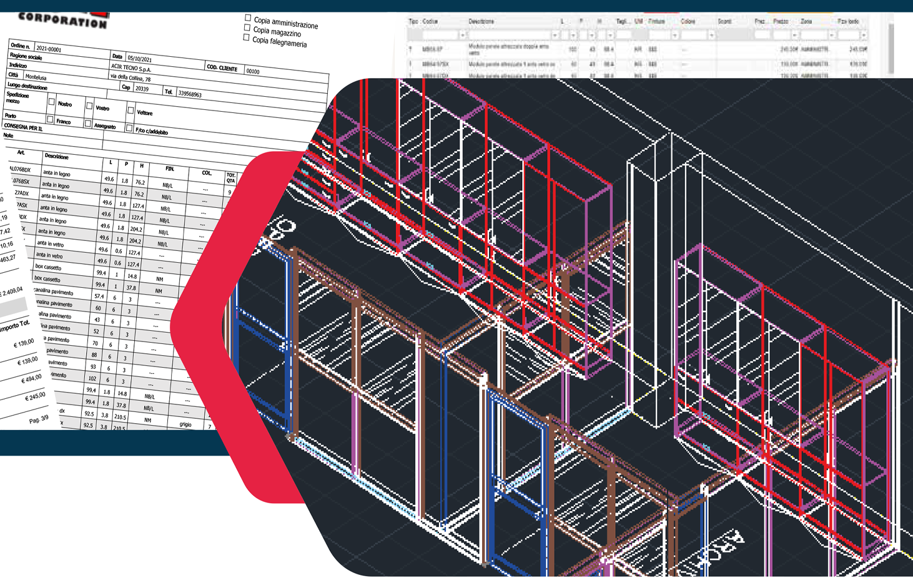The height and width of the screenshot is (588, 913).
Task: Click the Codice filter input field
Action: click(x=441, y=35)
